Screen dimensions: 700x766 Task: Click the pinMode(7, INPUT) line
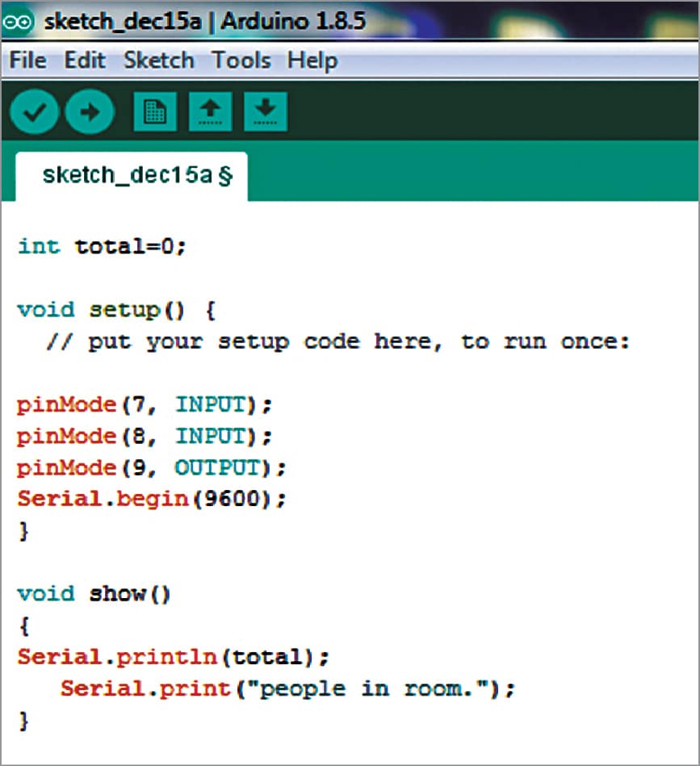click(x=145, y=404)
